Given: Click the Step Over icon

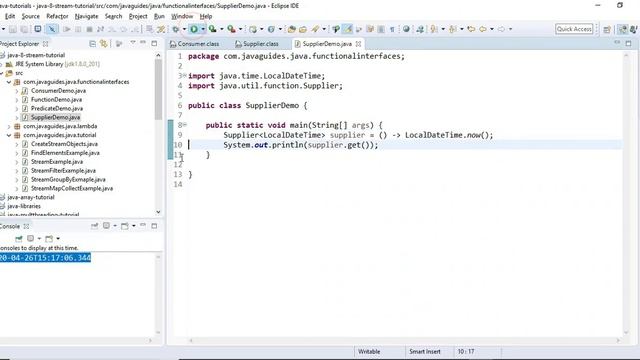Looking at the screenshot, I should point(123,29).
